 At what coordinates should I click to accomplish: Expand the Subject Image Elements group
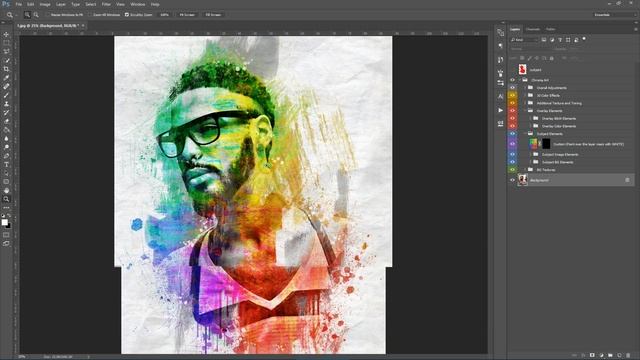pyautogui.click(x=531, y=154)
